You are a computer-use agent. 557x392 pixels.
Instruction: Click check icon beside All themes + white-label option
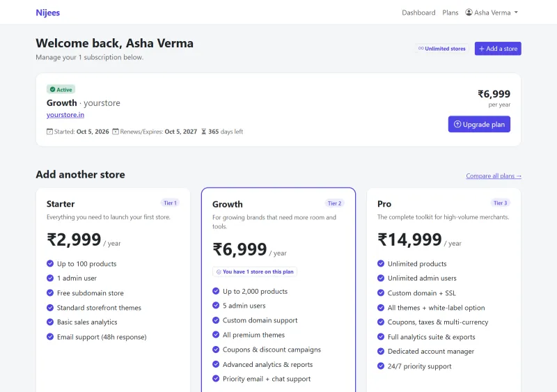pos(381,308)
